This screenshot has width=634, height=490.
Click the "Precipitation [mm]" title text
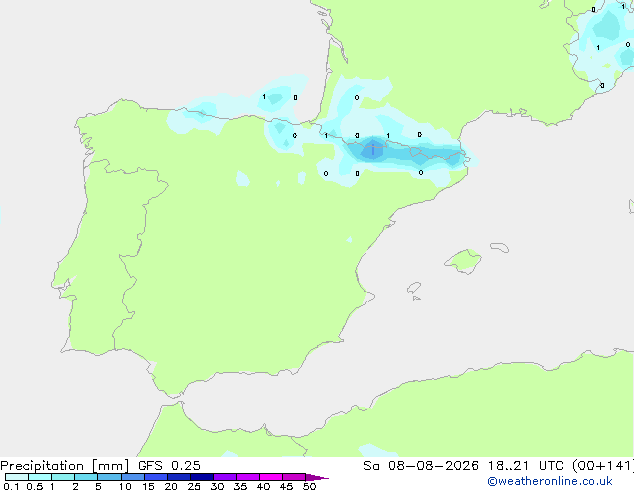65,466
